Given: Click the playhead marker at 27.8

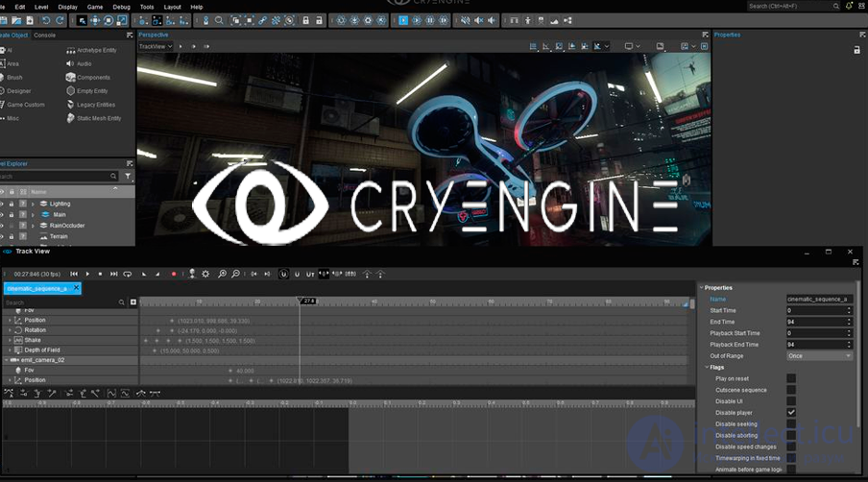Looking at the screenshot, I should click(x=305, y=301).
